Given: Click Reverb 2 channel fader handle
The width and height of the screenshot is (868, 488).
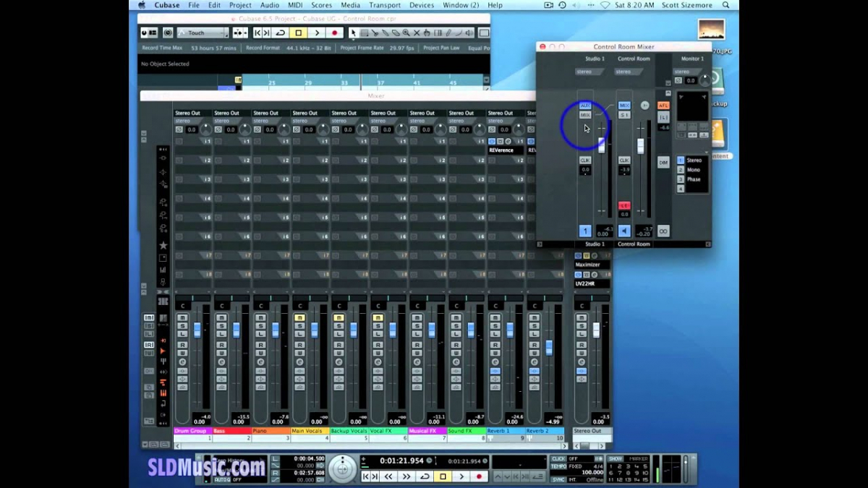Looking at the screenshot, I should pyautogui.click(x=549, y=348).
